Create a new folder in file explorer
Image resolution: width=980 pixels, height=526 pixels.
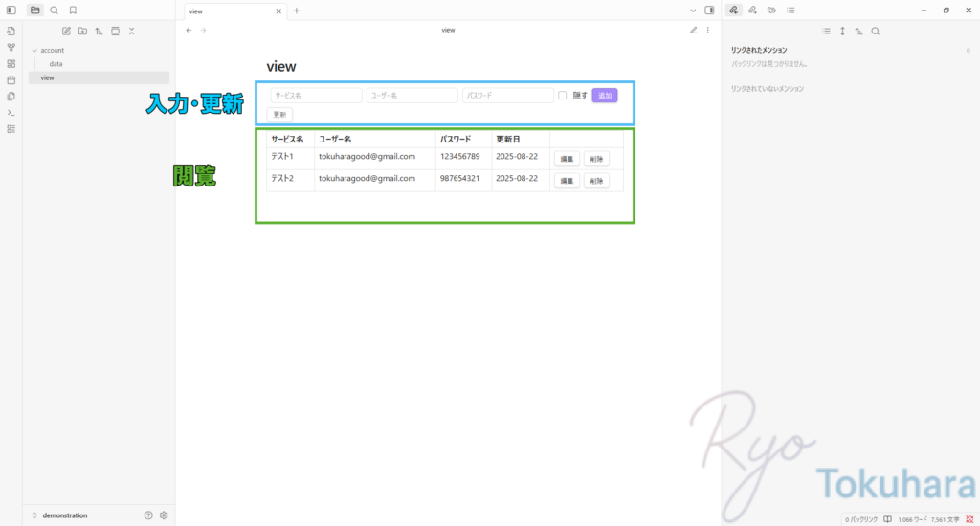pos(82,31)
